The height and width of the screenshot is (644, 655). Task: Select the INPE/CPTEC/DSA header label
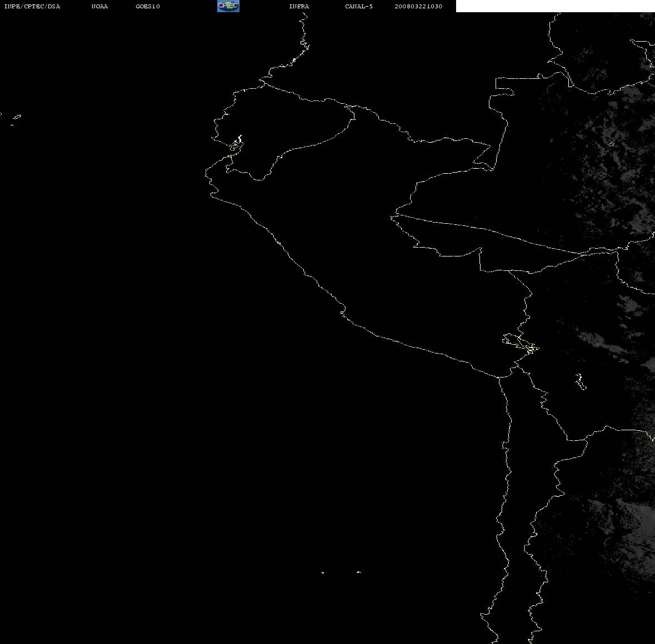click(x=32, y=6)
